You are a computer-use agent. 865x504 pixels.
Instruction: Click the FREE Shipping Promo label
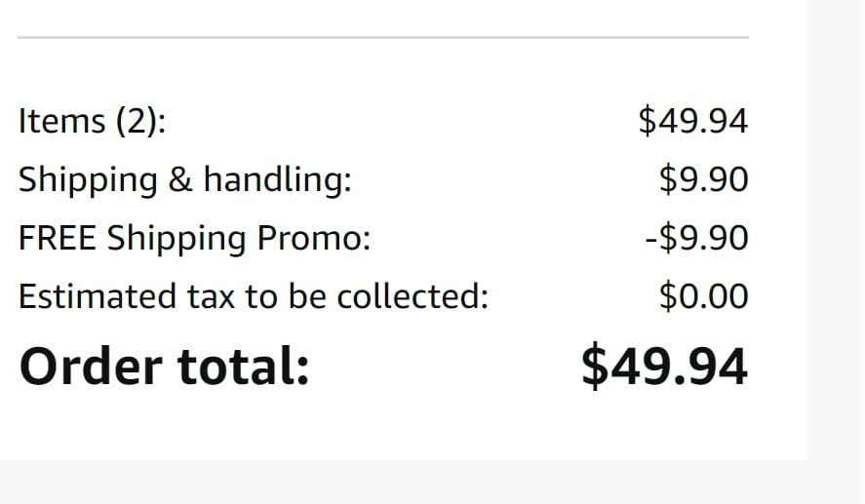point(194,238)
